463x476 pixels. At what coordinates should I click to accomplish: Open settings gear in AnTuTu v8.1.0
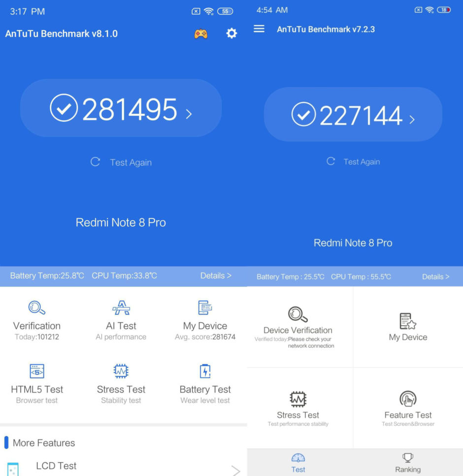[231, 34]
